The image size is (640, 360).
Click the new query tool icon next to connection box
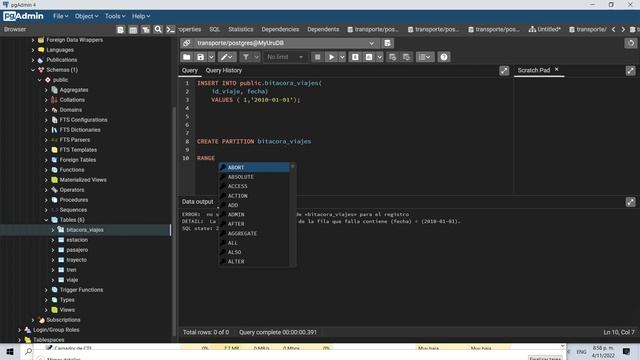click(387, 43)
